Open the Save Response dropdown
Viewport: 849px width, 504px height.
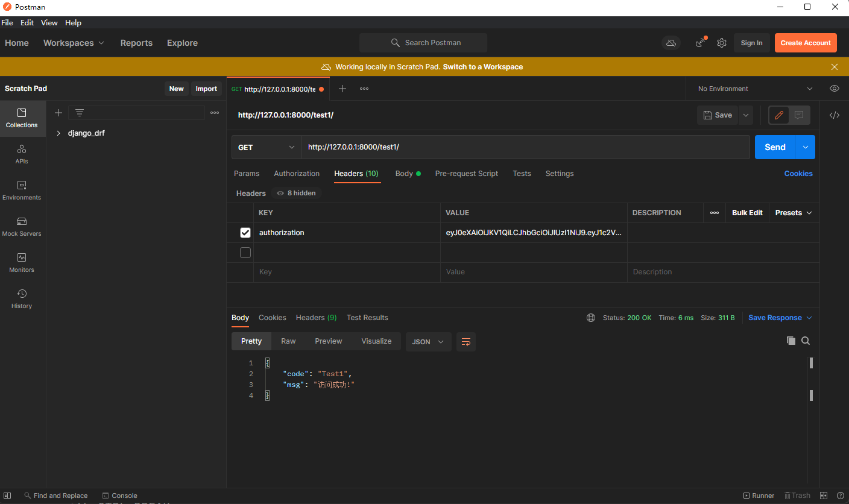pyautogui.click(x=780, y=318)
